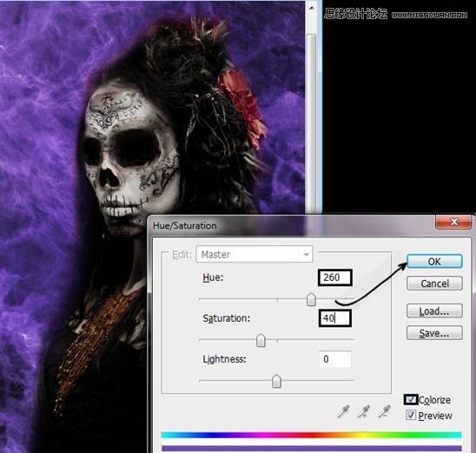The height and width of the screenshot is (453, 476).
Task: Toggle the Preview checkbox
Action: point(411,415)
